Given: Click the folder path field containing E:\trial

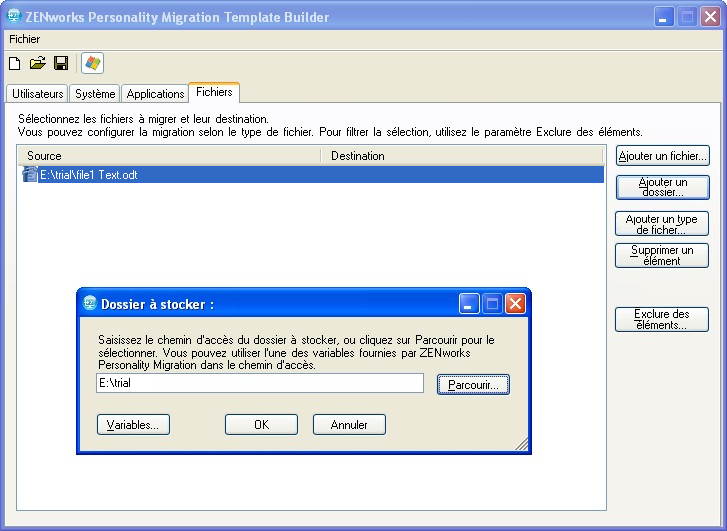Looking at the screenshot, I should tap(260, 383).
